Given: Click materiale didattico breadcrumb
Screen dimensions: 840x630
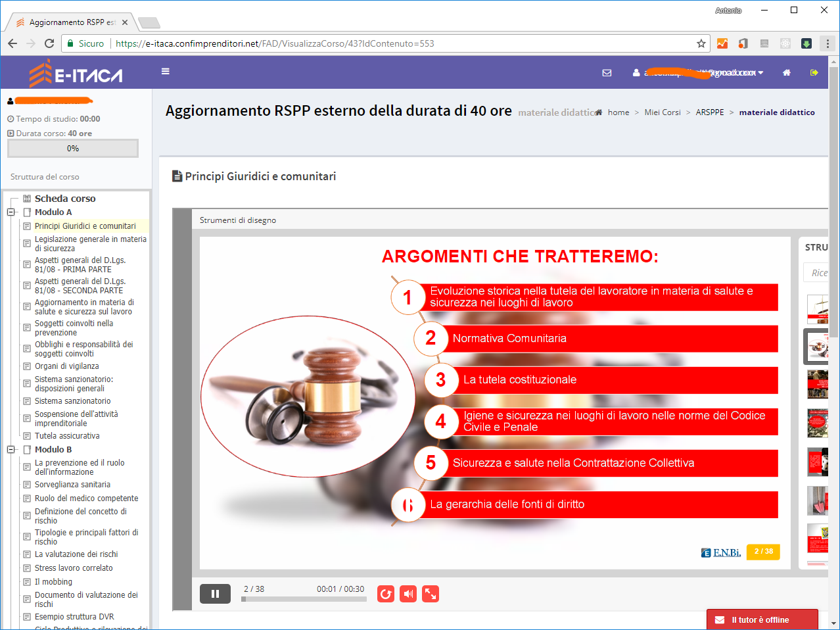Looking at the screenshot, I should 777,112.
